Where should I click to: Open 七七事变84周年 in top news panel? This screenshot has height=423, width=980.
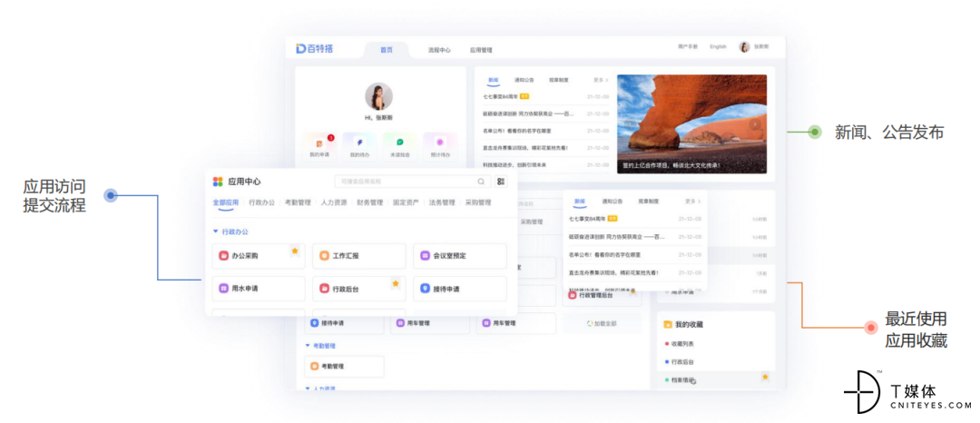501,97
